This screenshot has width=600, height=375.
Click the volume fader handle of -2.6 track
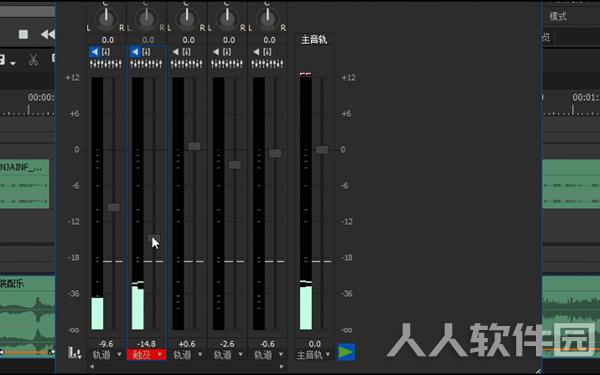pyautogui.click(x=235, y=165)
